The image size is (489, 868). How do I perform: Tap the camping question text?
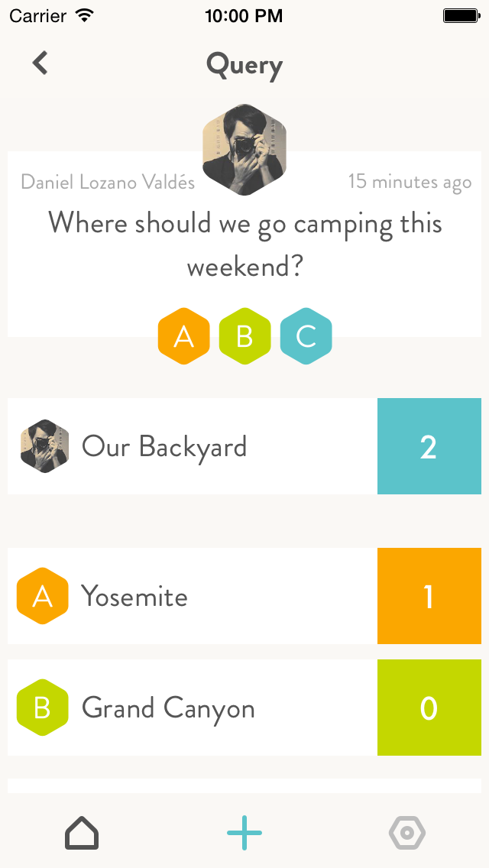coord(244,245)
